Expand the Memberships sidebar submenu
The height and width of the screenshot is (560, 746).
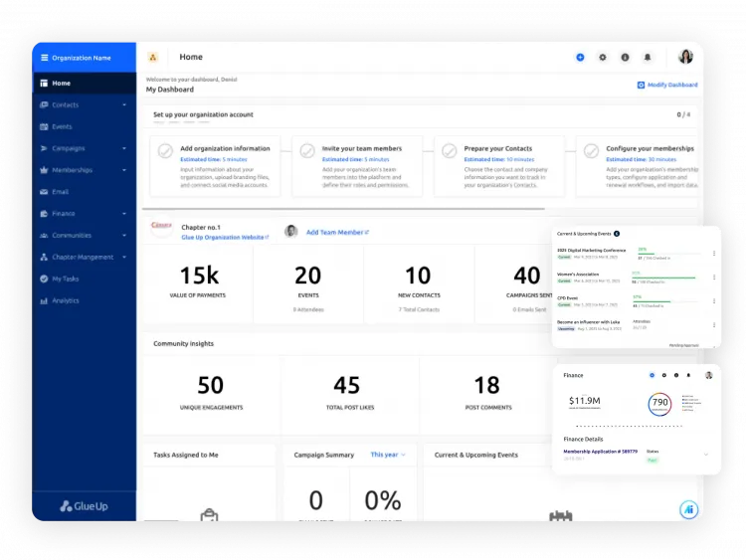[124, 170]
